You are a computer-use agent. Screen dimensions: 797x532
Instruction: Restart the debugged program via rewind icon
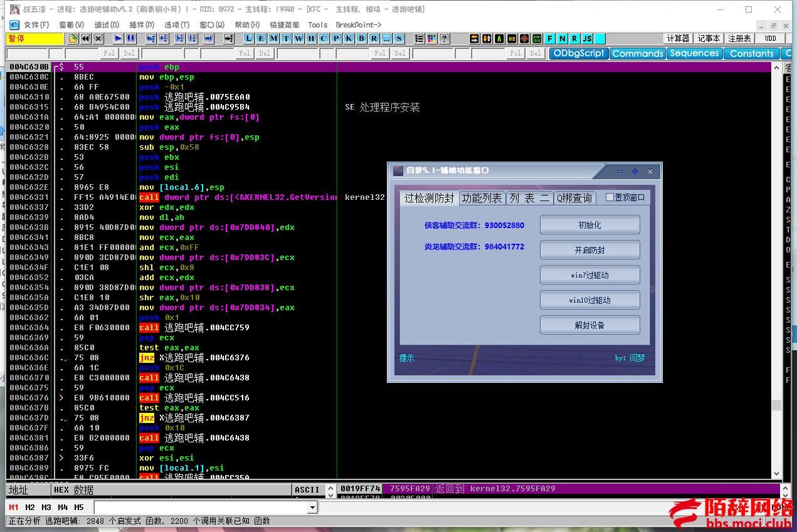click(x=85, y=38)
